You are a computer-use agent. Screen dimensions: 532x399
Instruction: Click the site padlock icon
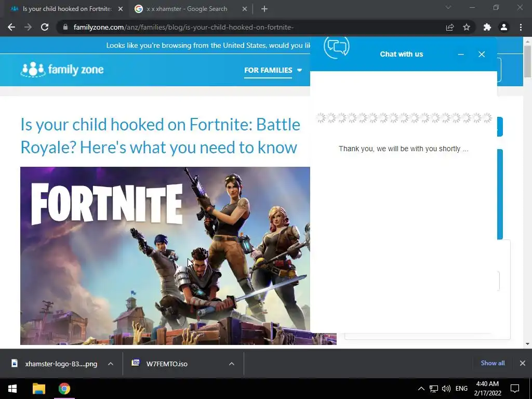(x=65, y=27)
